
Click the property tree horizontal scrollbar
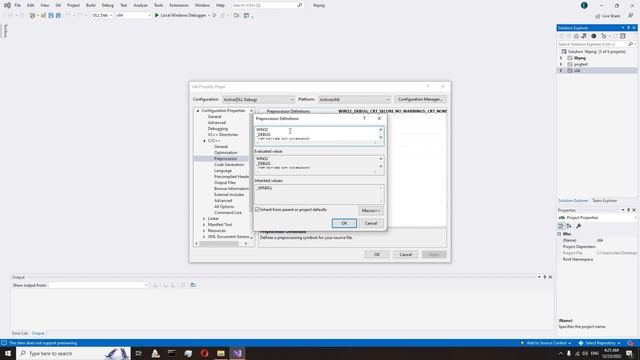pos(221,244)
